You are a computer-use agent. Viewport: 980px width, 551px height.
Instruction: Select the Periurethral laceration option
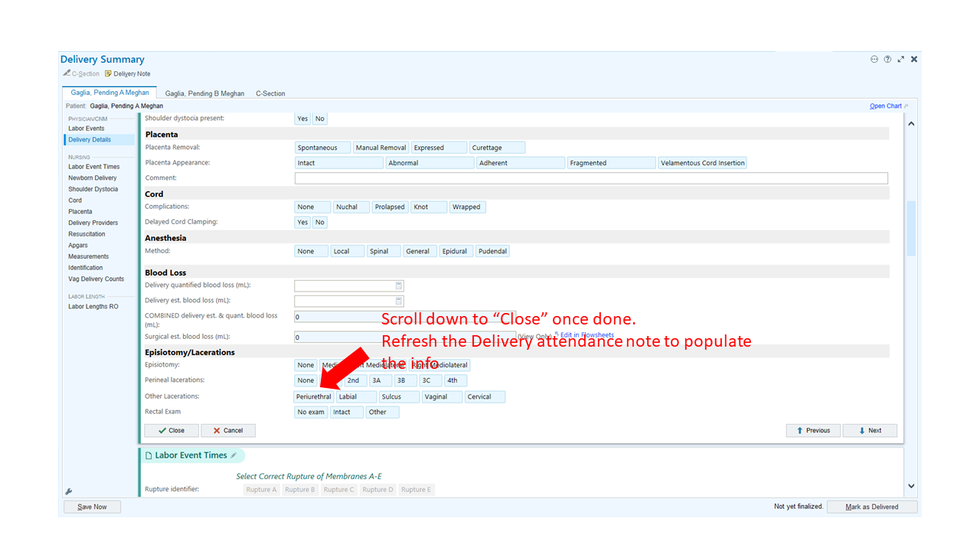tap(314, 396)
